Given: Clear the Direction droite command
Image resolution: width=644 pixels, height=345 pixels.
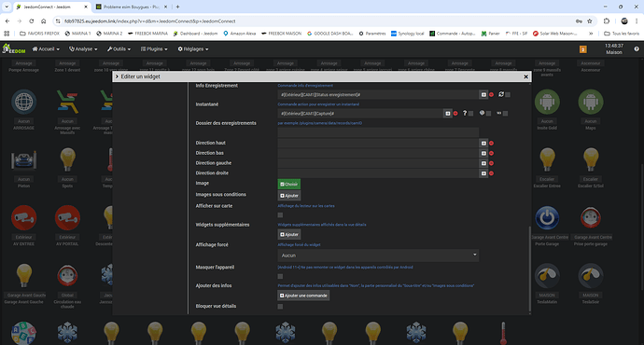Looking at the screenshot, I should 491,173.
